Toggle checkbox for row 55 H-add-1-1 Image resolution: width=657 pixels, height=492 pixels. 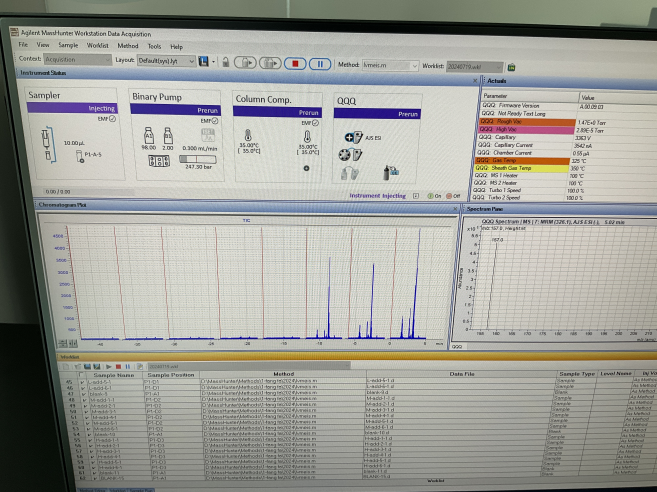pyautogui.click(x=90, y=440)
